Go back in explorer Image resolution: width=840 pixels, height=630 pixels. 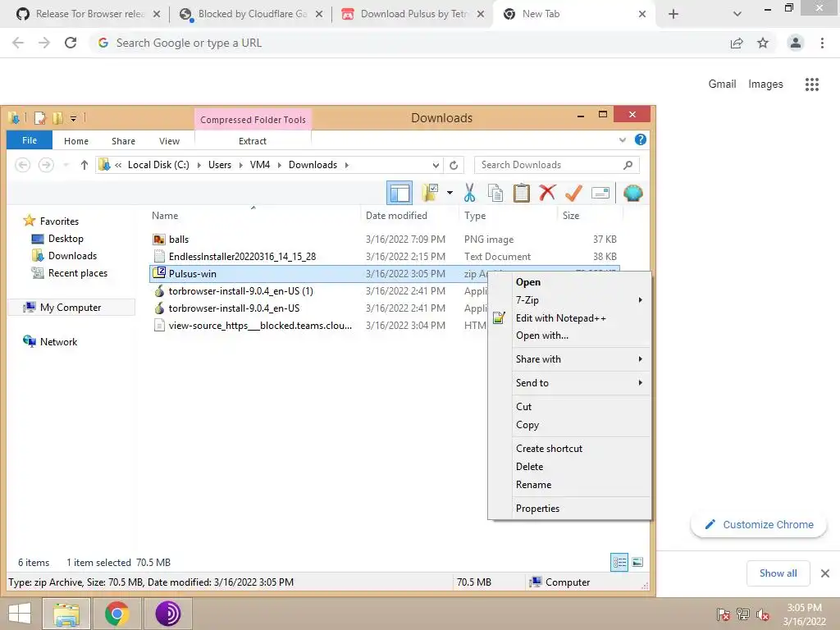pyautogui.click(x=22, y=165)
